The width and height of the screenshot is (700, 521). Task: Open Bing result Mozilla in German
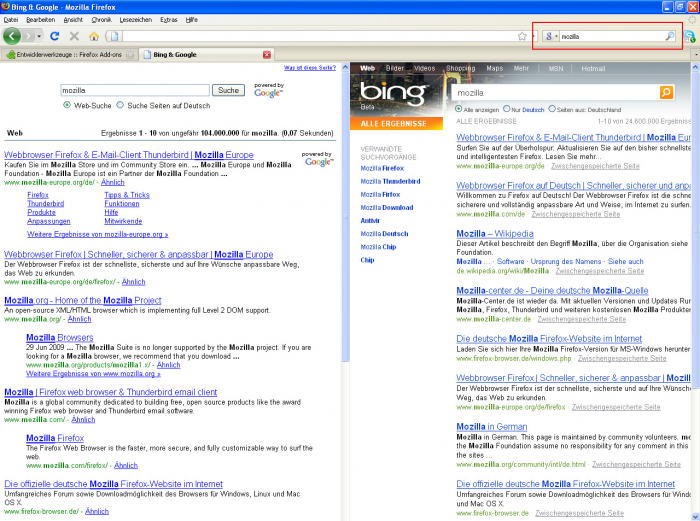click(492, 426)
